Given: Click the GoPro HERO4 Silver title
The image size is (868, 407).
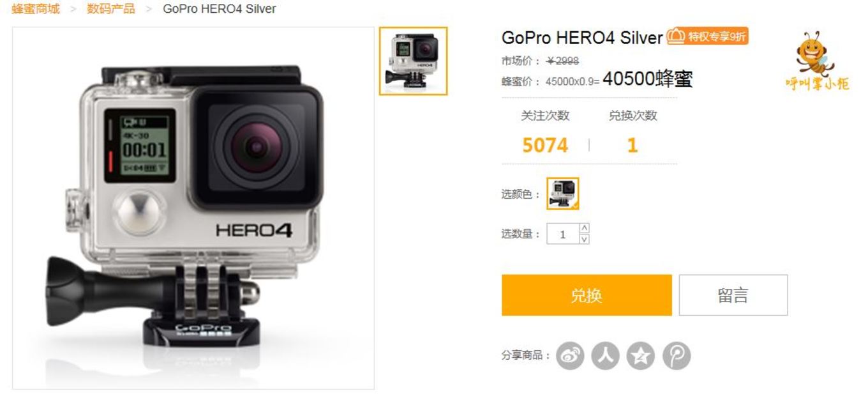Looking at the screenshot, I should coord(582,38).
